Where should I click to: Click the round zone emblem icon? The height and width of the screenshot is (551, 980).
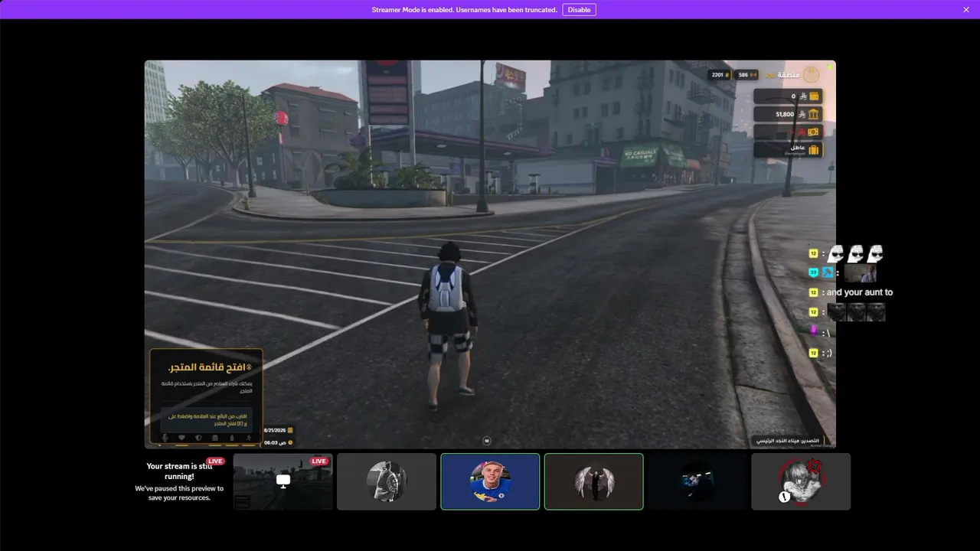(812, 74)
